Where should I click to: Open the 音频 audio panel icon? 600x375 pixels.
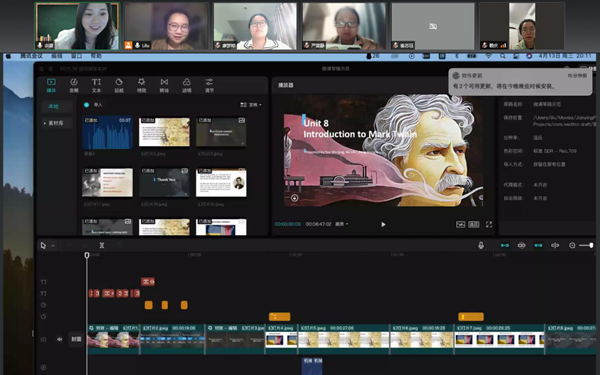tap(74, 85)
